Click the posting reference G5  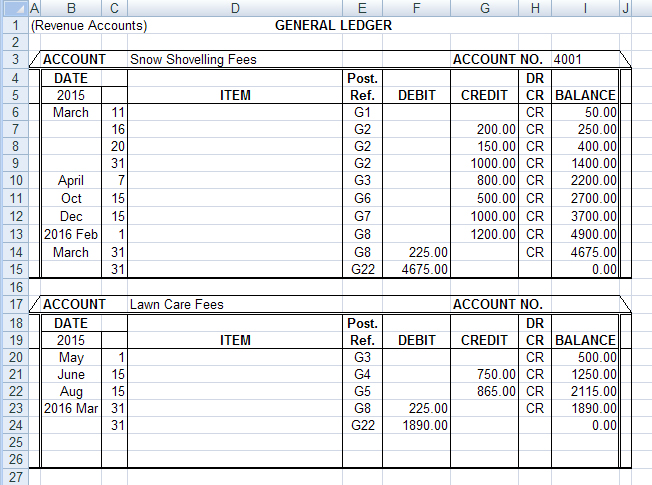(362, 391)
